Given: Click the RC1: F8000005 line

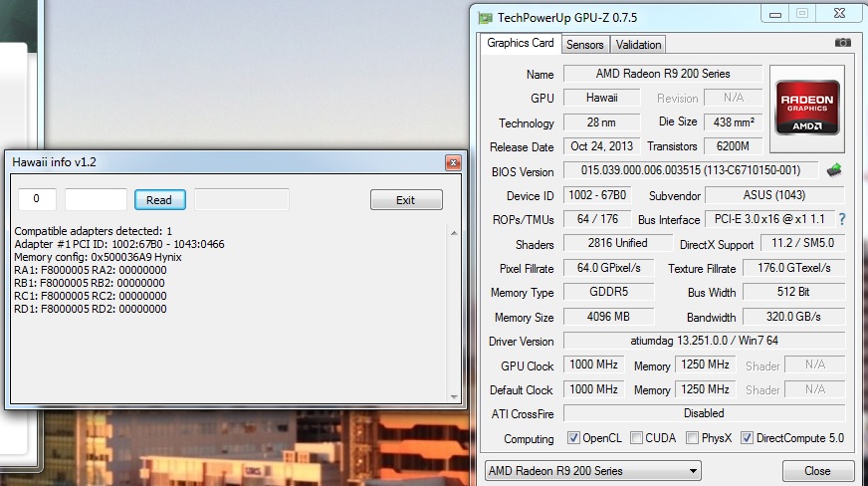Looking at the screenshot, I should 91,296.
